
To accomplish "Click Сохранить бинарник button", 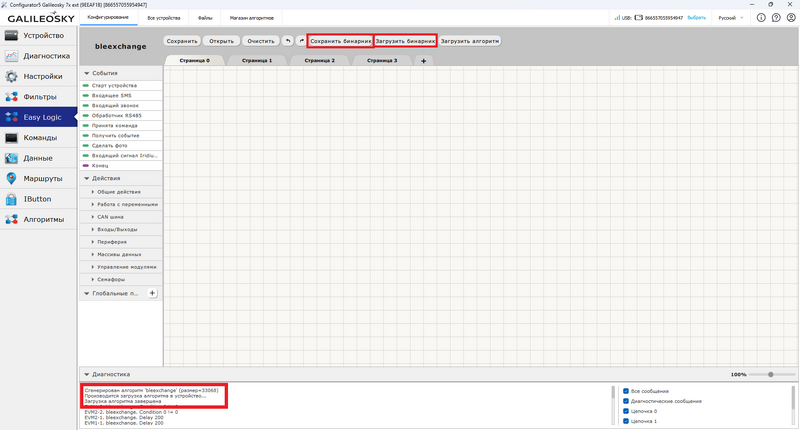I will (x=341, y=41).
